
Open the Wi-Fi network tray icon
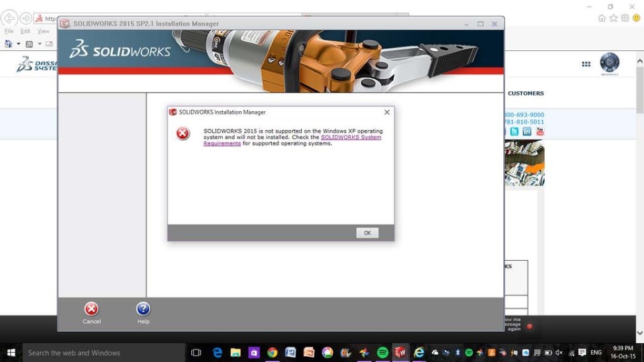572,353
